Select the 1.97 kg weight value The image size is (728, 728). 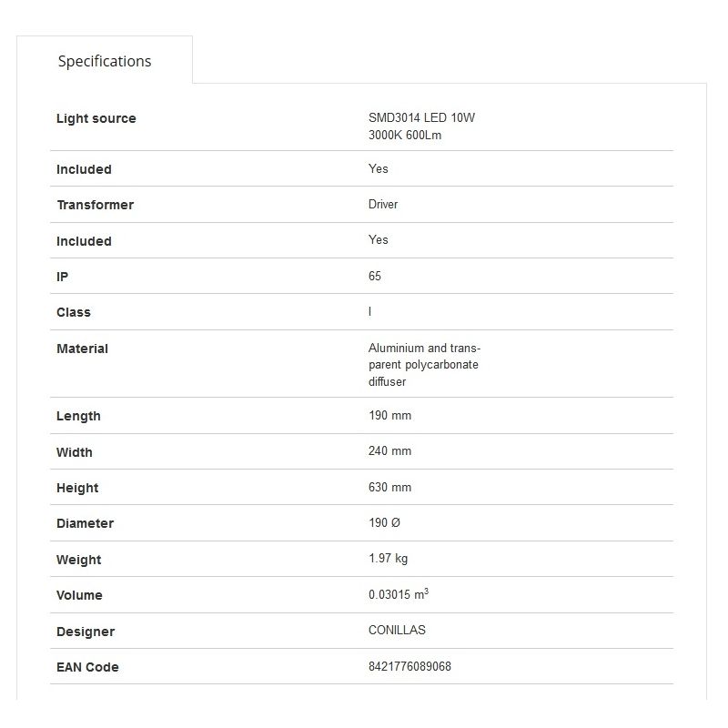[x=388, y=559]
